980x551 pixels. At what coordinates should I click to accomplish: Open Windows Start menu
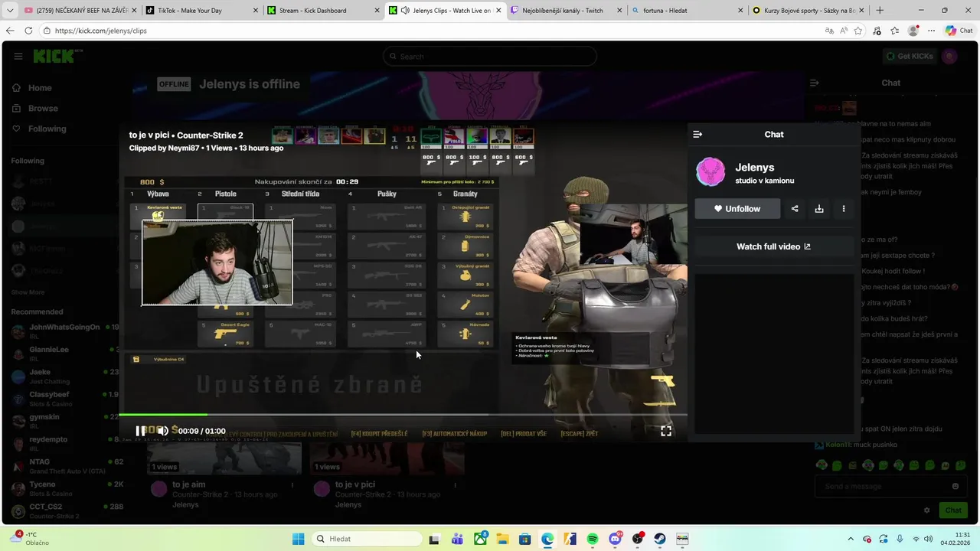298,539
